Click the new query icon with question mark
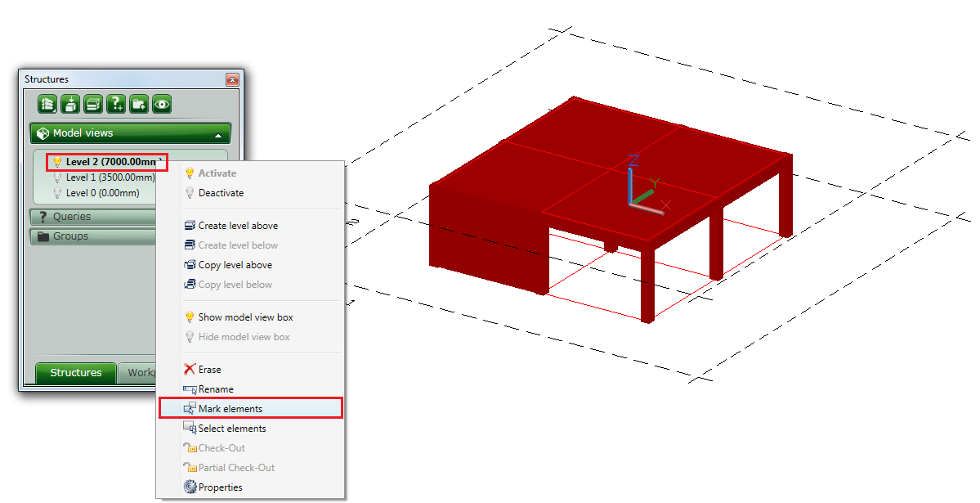 pyautogui.click(x=115, y=104)
